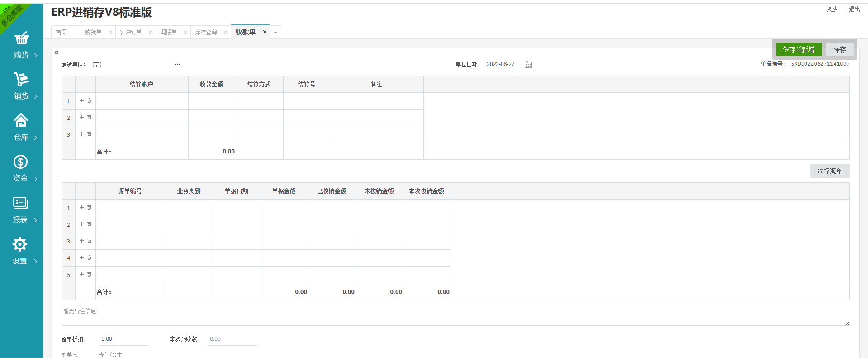
Task: Open the 销货单位 customer selector ellipsis
Action: point(177,65)
